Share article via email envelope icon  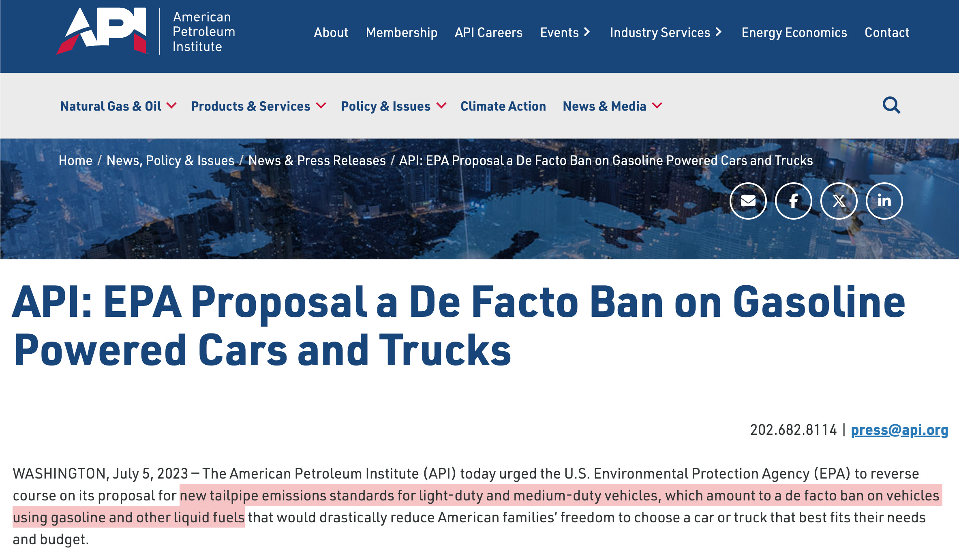coord(748,201)
